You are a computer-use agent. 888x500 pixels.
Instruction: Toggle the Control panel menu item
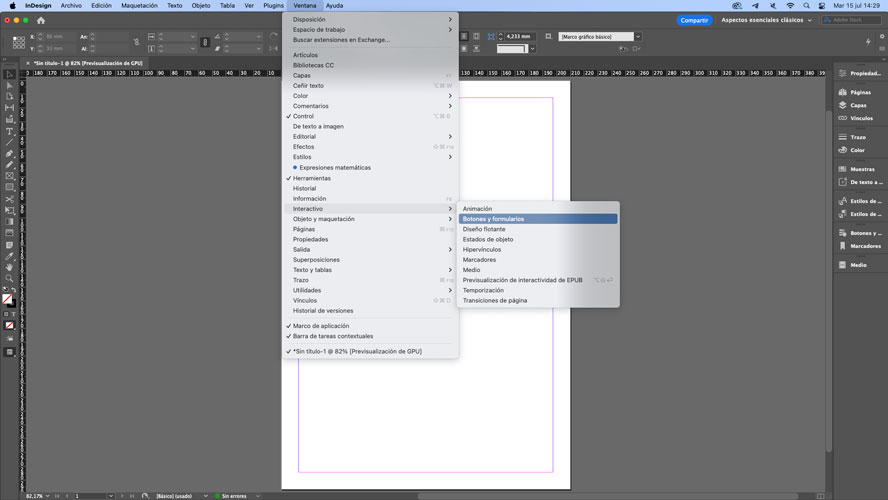point(370,116)
